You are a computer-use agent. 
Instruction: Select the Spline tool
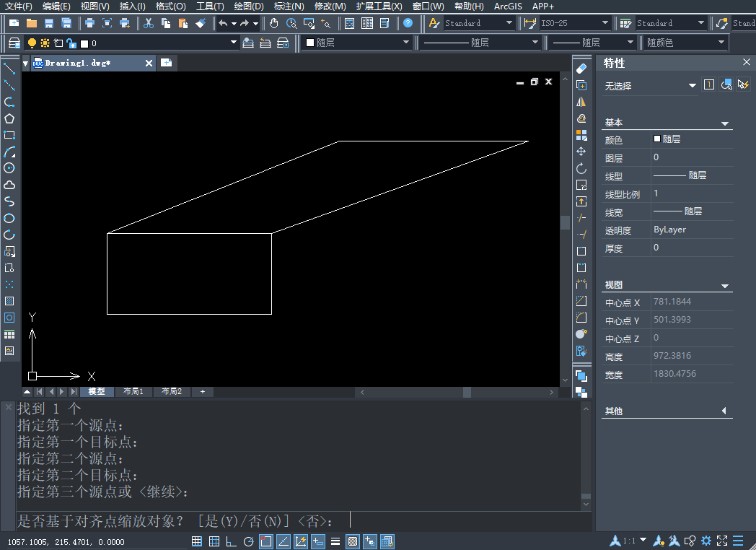(9, 201)
